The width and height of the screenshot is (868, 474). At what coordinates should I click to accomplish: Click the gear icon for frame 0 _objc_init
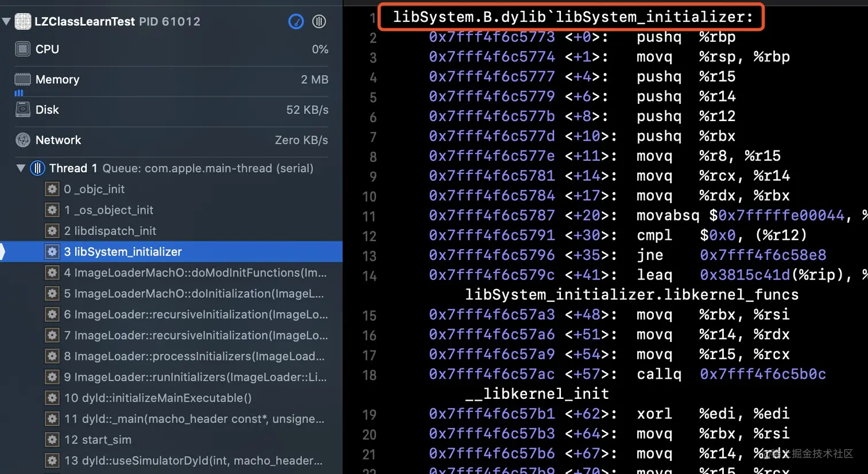click(52, 189)
